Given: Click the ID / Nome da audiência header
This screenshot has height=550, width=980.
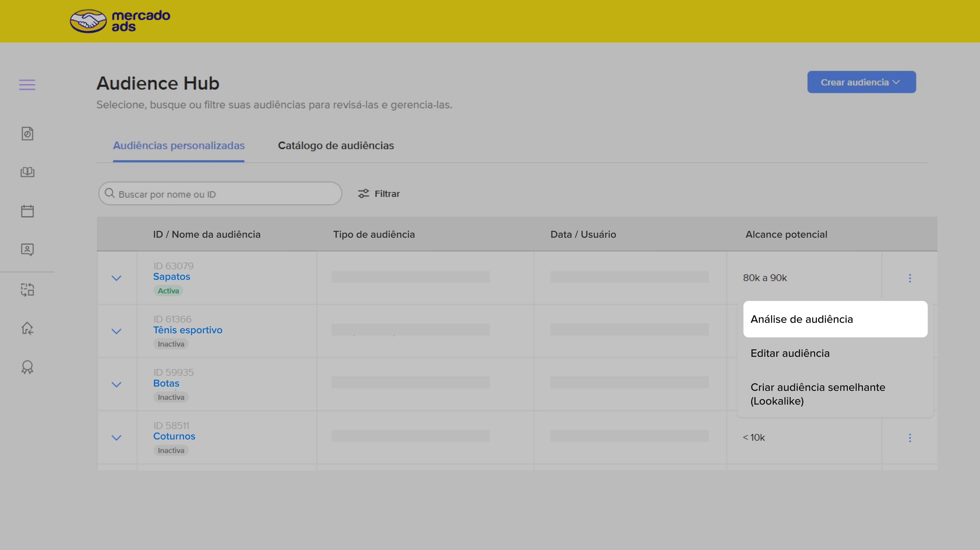Looking at the screenshot, I should [x=207, y=234].
